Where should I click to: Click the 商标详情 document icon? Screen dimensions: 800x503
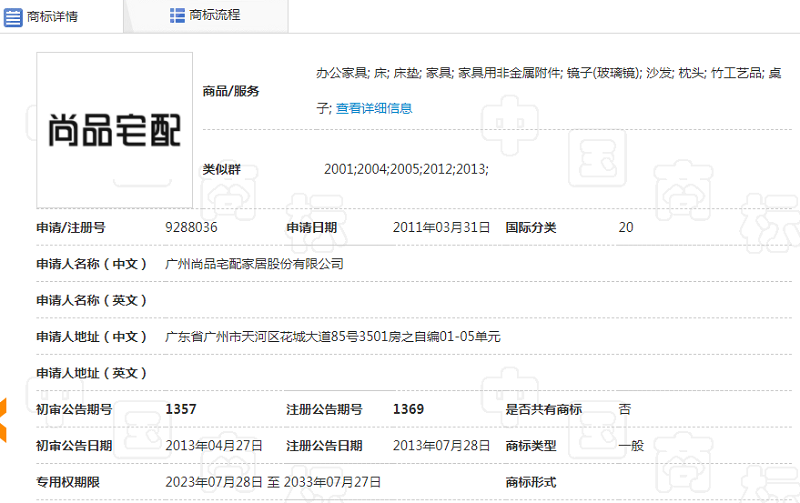point(13,17)
